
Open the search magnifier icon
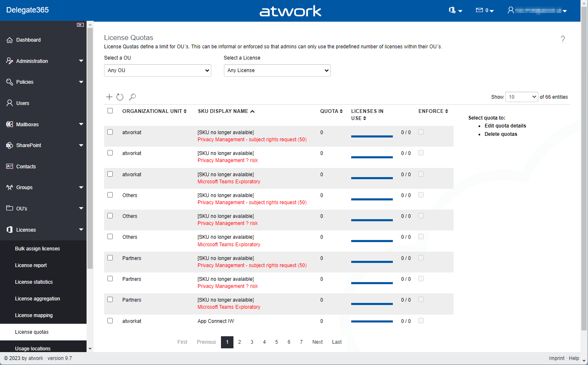point(132,97)
